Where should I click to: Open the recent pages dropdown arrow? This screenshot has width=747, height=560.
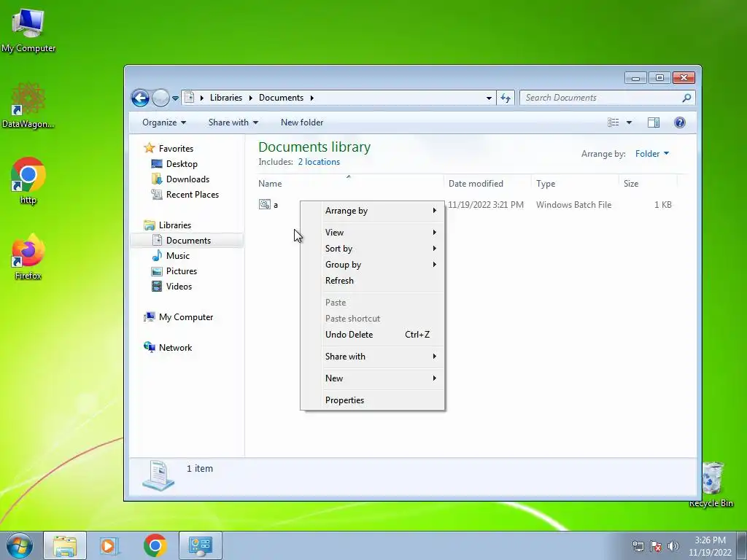tap(175, 98)
